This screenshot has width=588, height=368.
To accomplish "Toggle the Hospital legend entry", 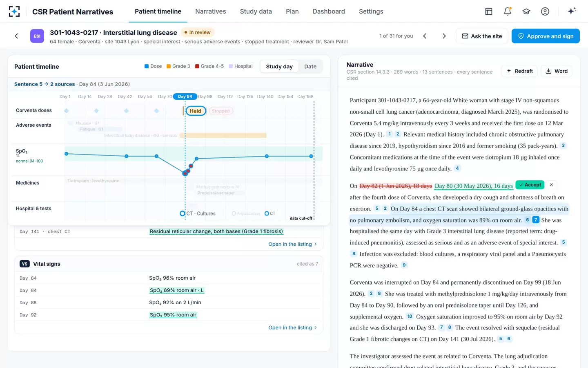I will point(241,66).
